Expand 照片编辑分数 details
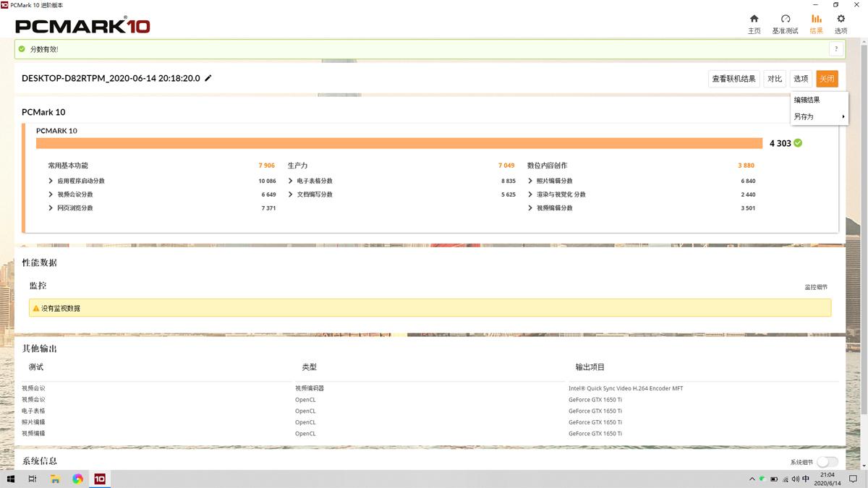 [x=530, y=181]
